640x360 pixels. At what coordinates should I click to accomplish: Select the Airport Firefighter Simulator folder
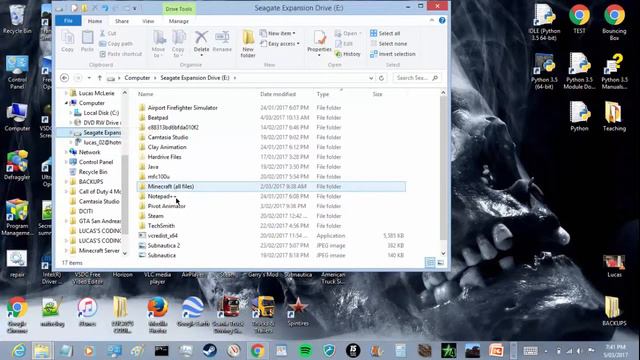182,108
